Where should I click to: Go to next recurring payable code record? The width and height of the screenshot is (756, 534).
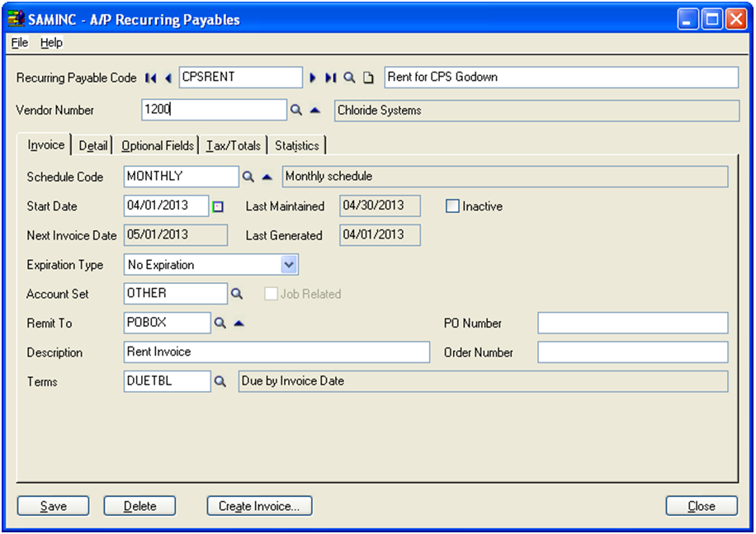coord(313,78)
